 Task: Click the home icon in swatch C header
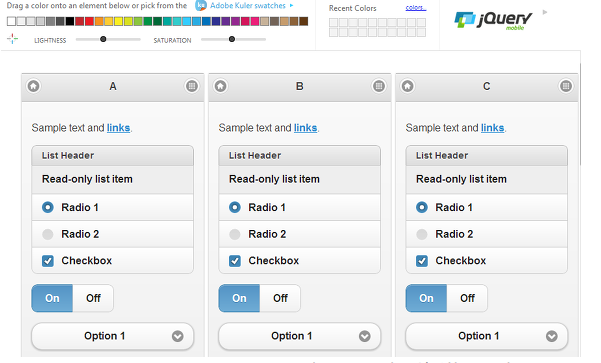(407, 86)
